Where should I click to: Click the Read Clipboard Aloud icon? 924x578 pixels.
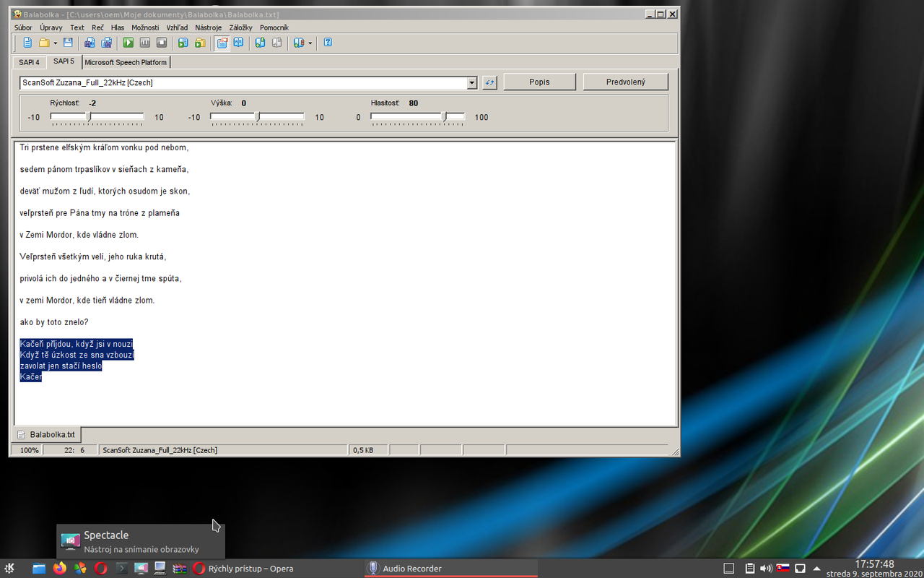(x=183, y=43)
